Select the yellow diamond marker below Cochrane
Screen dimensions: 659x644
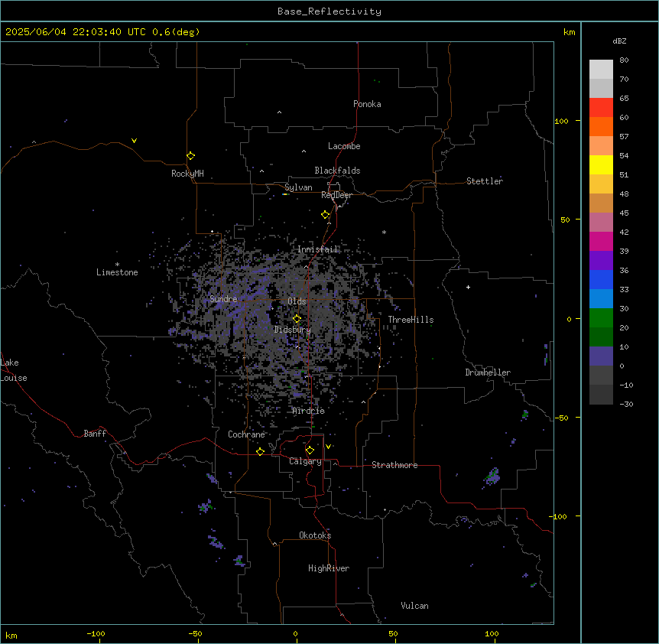260,451
